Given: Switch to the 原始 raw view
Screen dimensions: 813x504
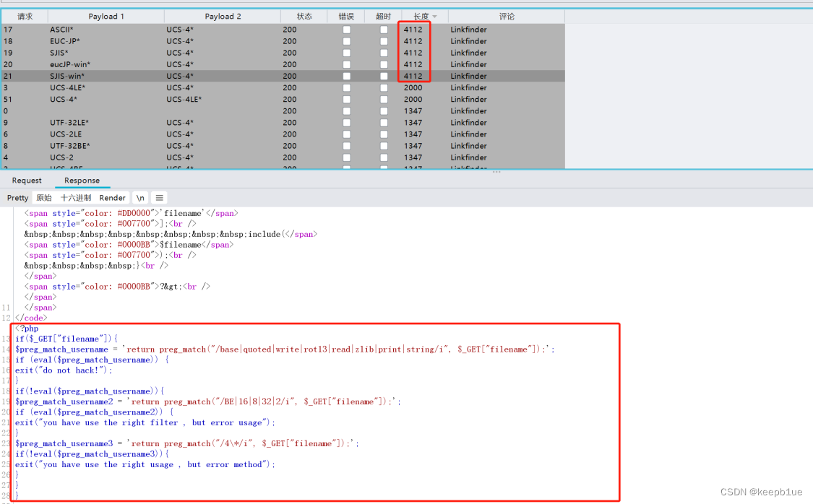Looking at the screenshot, I should pos(44,197).
